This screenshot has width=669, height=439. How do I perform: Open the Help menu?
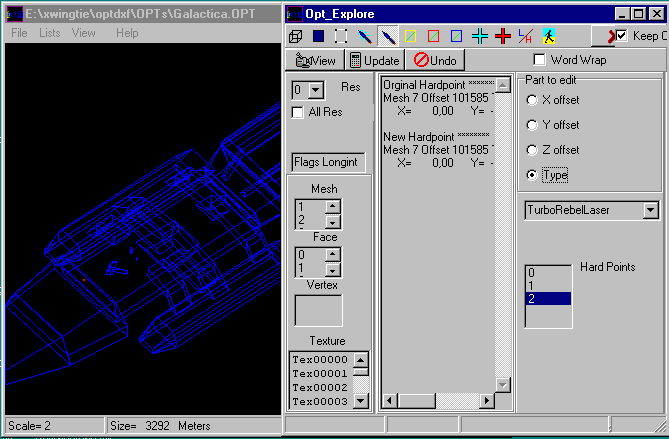(127, 33)
